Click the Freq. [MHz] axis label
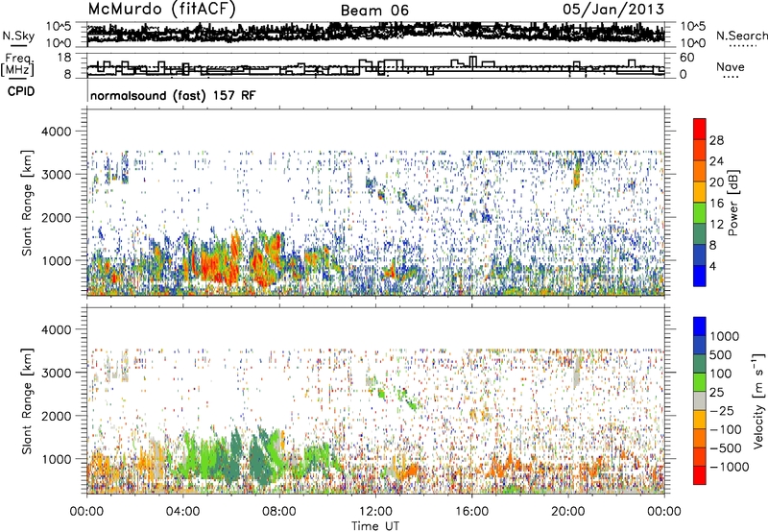This screenshot has width=768, height=532. [17, 64]
